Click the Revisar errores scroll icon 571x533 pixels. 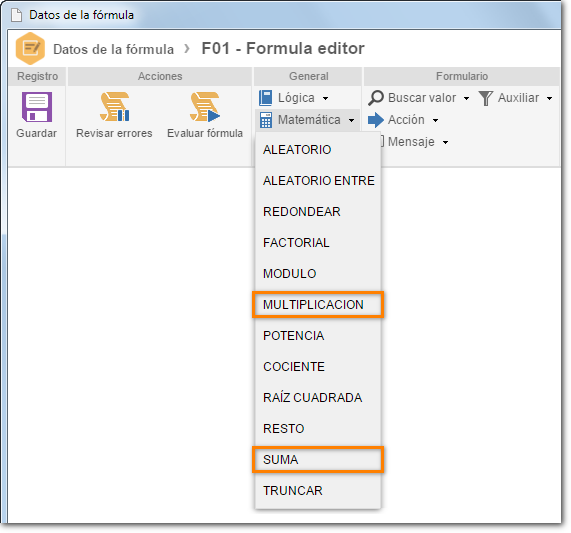[115, 107]
